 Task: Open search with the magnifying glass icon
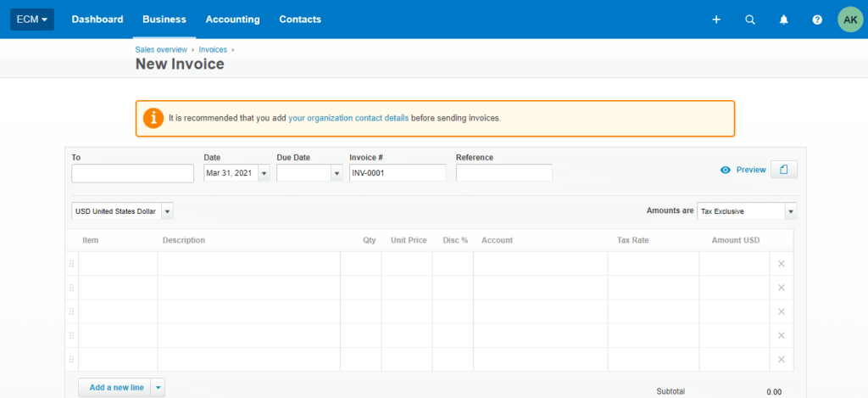pos(750,20)
